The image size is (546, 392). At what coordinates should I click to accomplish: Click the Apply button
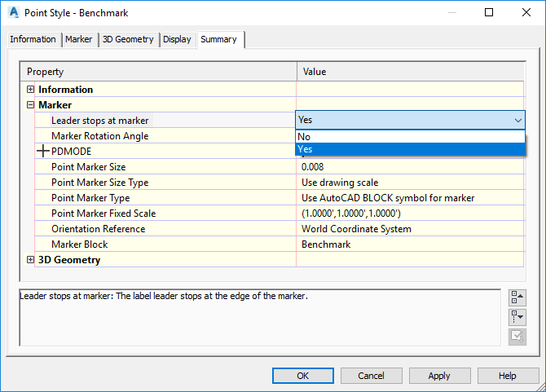click(x=439, y=376)
